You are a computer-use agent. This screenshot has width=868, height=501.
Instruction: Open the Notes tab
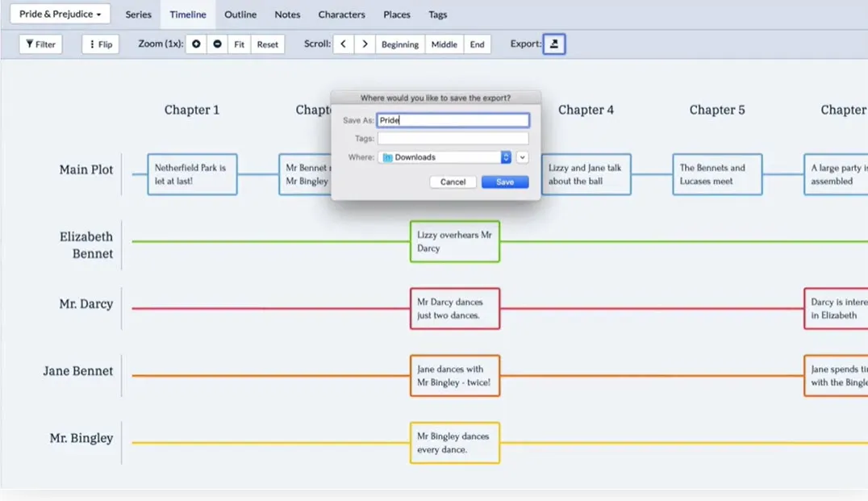click(x=287, y=15)
